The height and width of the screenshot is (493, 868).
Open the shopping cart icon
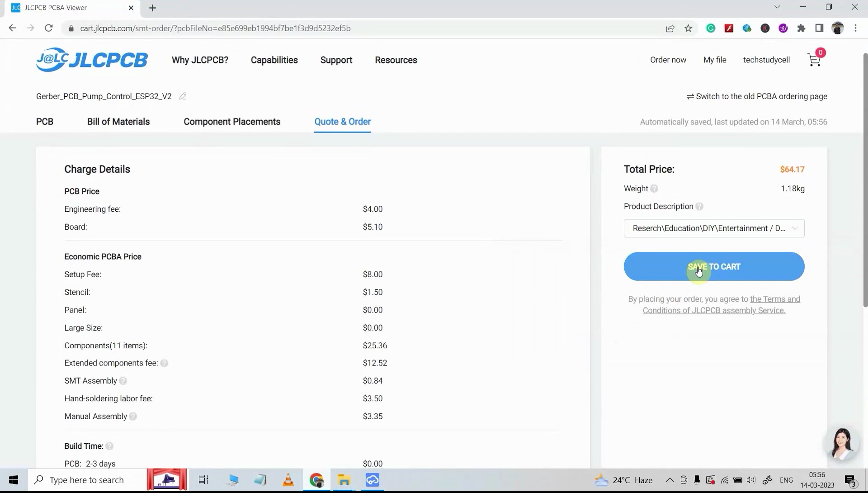[x=814, y=60]
